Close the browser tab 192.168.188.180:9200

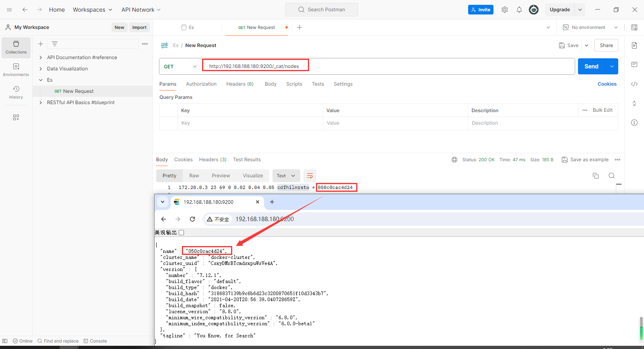pyautogui.click(x=258, y=202)
